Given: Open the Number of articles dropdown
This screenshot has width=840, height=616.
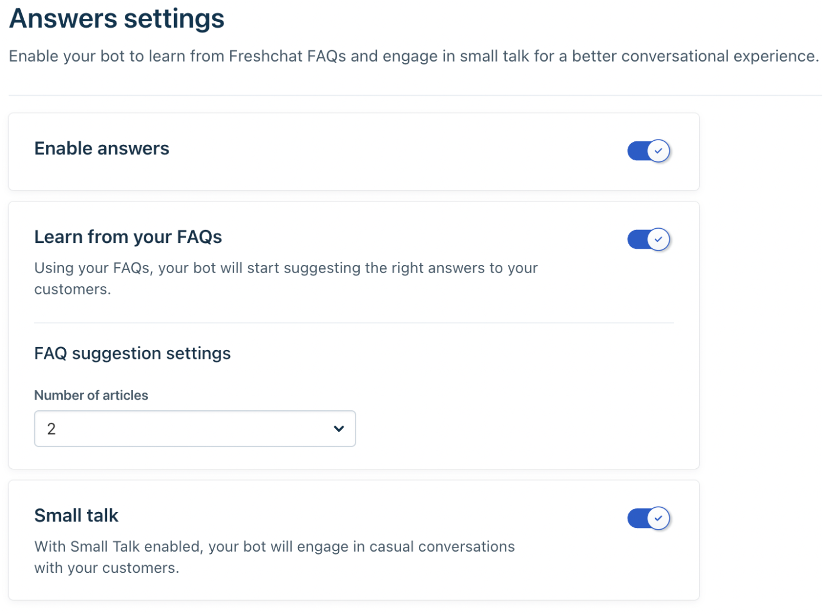Looking at the screenshot, I should [x=195, y=429].
